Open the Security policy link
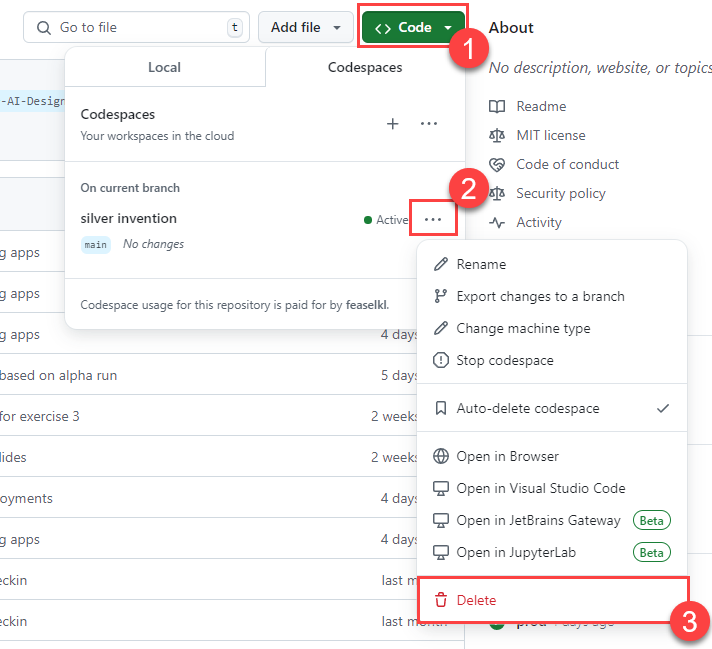The width and height of the screenshot is (712, 649). point(560,193)
